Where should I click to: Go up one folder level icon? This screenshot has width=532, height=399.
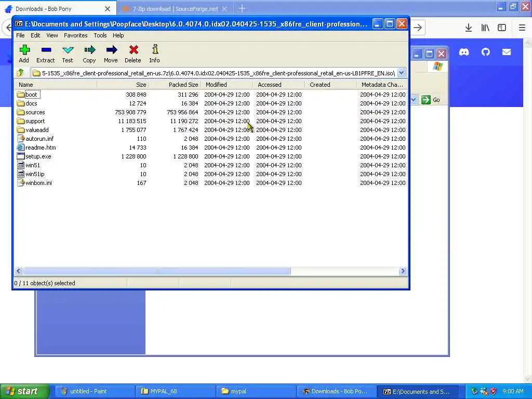click(20, 73)
